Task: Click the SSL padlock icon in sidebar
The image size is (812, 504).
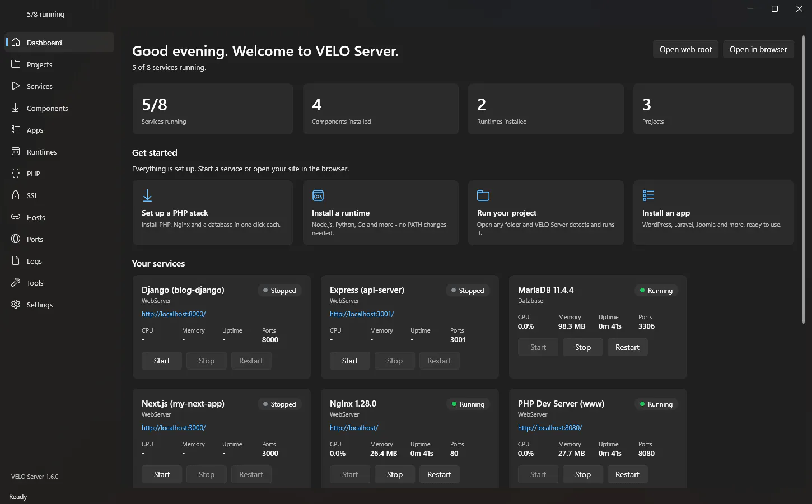Action: 16,195
